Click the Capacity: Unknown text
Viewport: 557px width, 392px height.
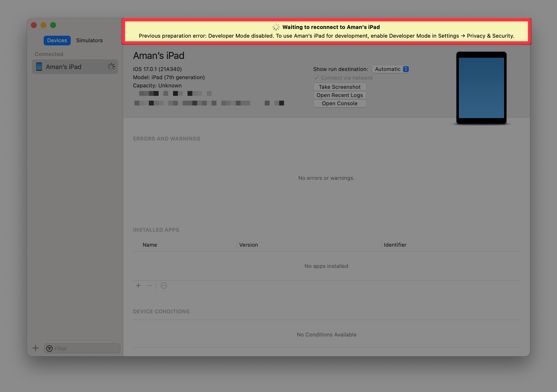click(157, 86)
